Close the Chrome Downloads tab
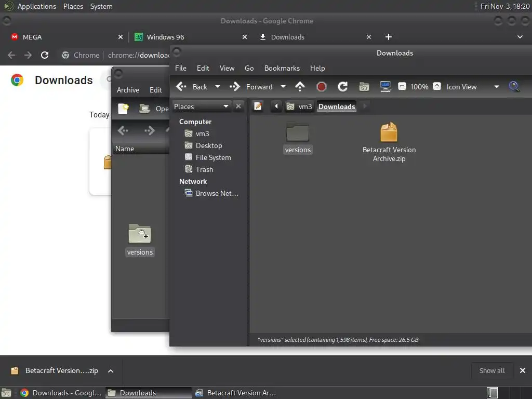The width and height of the screenshot is (532, 399). pos(369,37)
